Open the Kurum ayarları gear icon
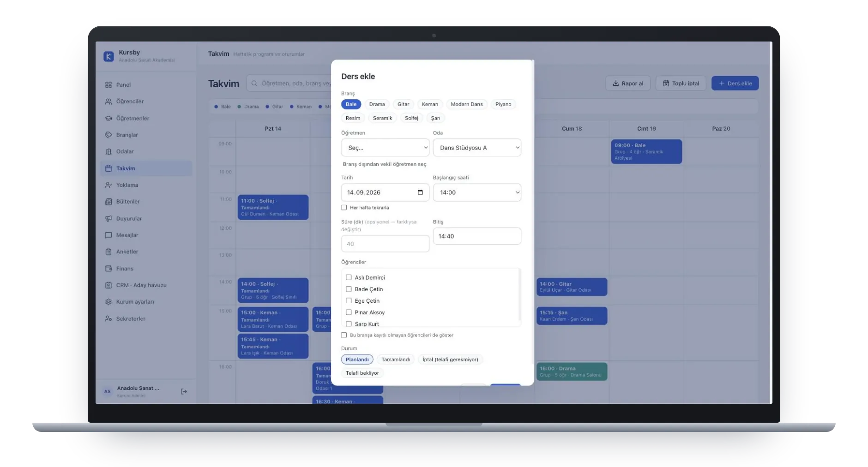 pos(108,302)
